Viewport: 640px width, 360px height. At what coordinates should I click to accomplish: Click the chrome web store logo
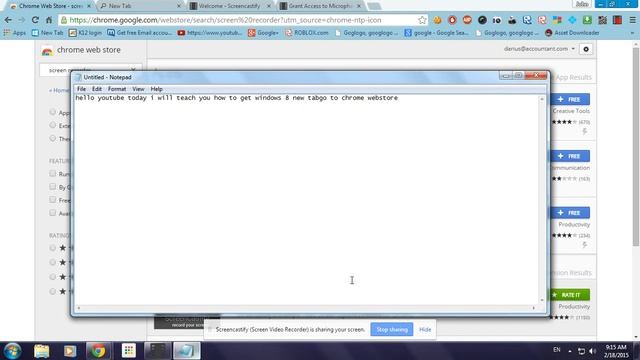tap(81, 50)
